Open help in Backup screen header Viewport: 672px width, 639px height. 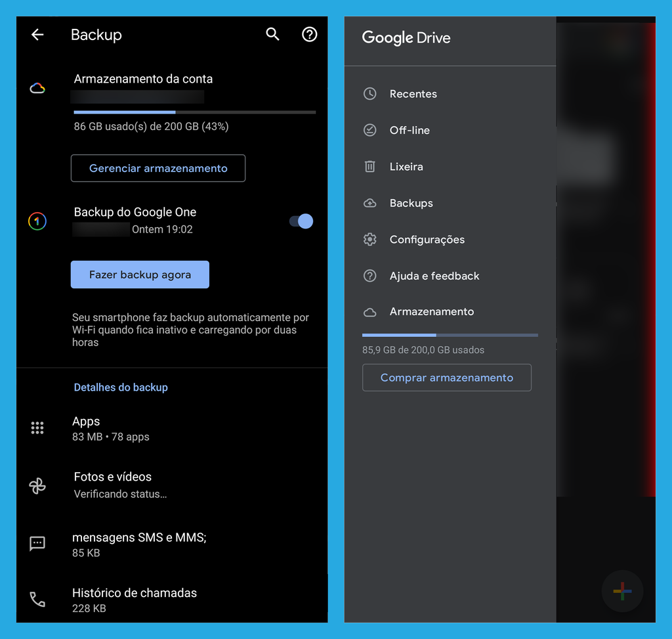(310, 34)
